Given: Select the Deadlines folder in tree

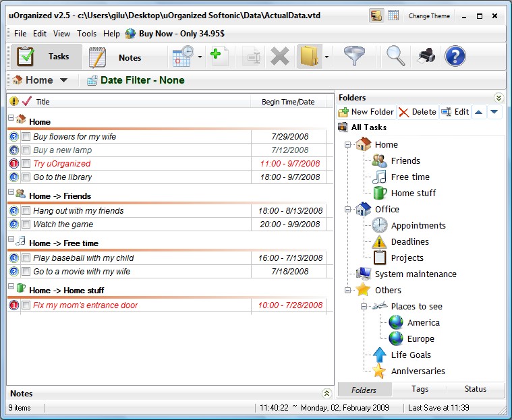Looking at the screenshot, I should [x=409, y=242].
